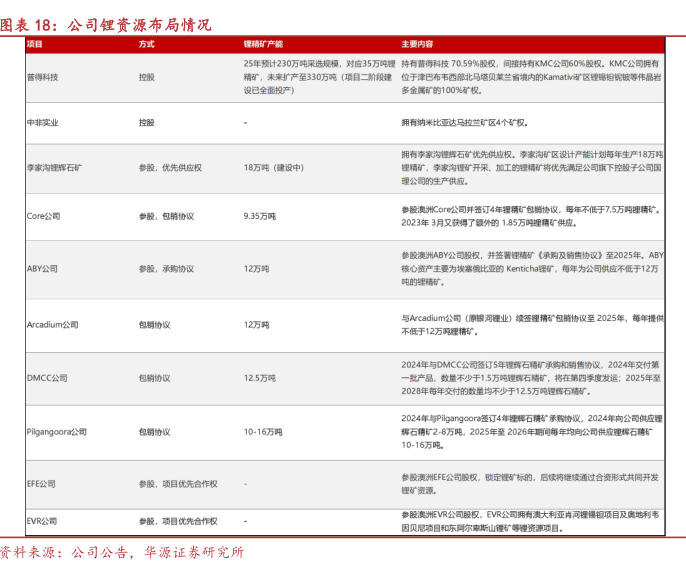This screenshot has height=585, width=686.
Task: Click the 锂精矿产能 column header
Action: tap(263, 45)
